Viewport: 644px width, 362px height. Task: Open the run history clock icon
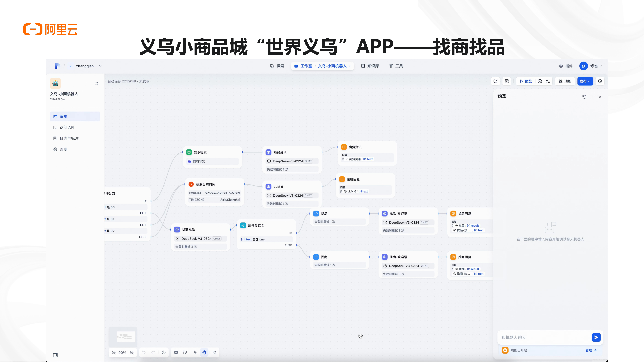[x=540, y=81]
